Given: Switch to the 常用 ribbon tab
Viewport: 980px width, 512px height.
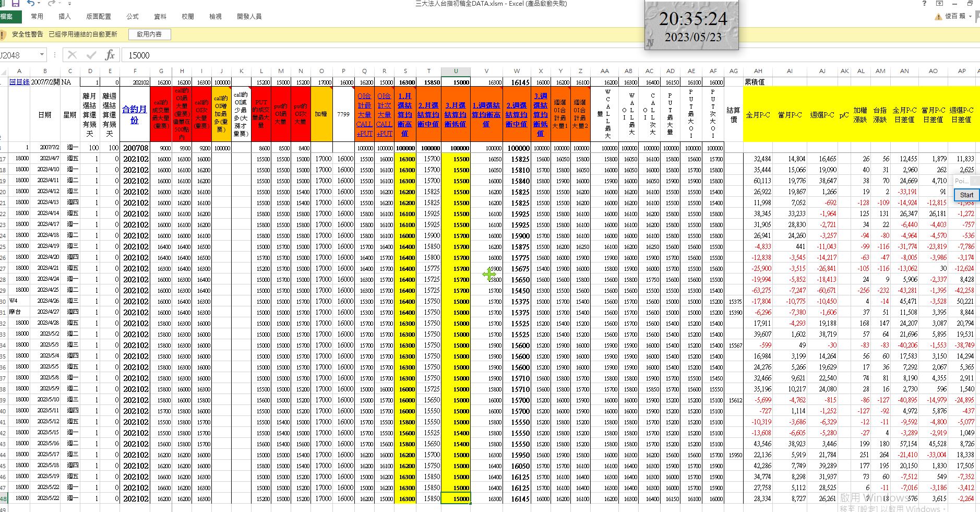Looking at the screenshot, I should coord(37,17).
